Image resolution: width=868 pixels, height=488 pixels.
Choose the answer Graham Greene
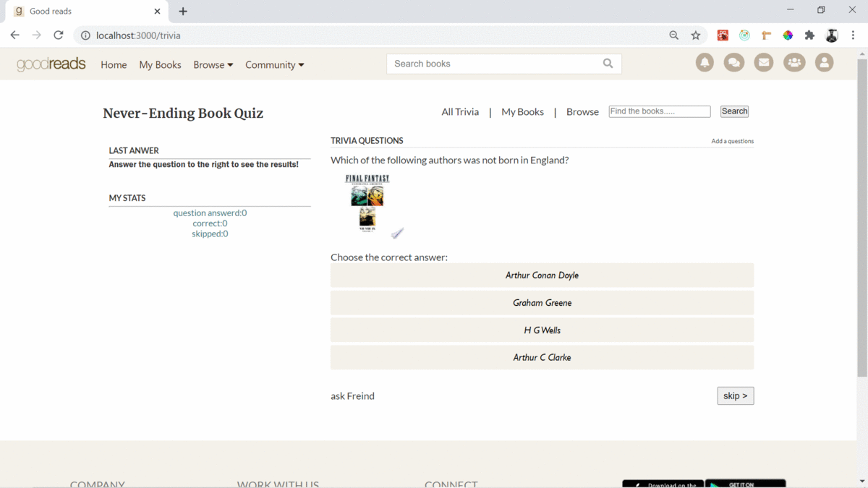tap(542, 303)
